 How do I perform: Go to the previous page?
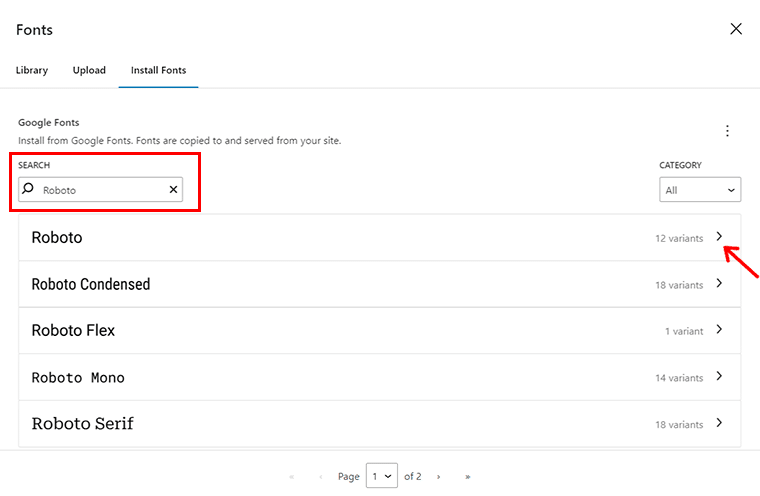[320, 477]
